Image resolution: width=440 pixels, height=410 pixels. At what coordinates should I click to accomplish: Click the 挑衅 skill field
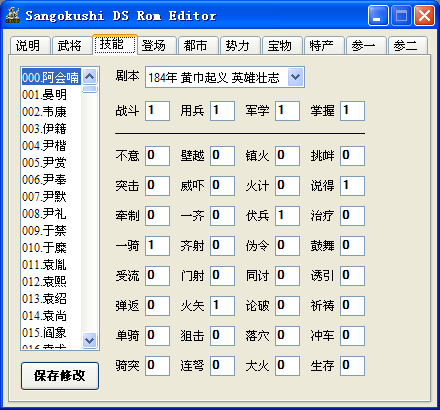(x=352, y=156)
